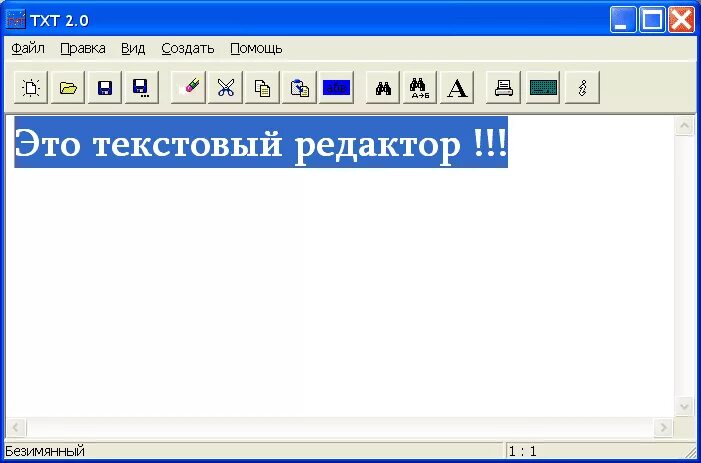
Task: Click the blue select-all text icon
Action: click(336, 87)
